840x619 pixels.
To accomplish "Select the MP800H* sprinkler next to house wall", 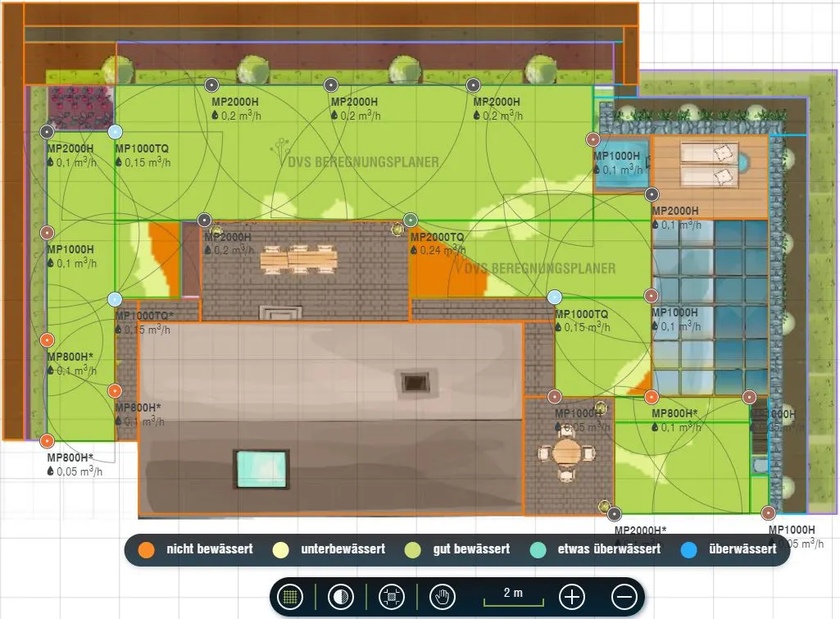I will pyautogui.click(x=115, y=391).
